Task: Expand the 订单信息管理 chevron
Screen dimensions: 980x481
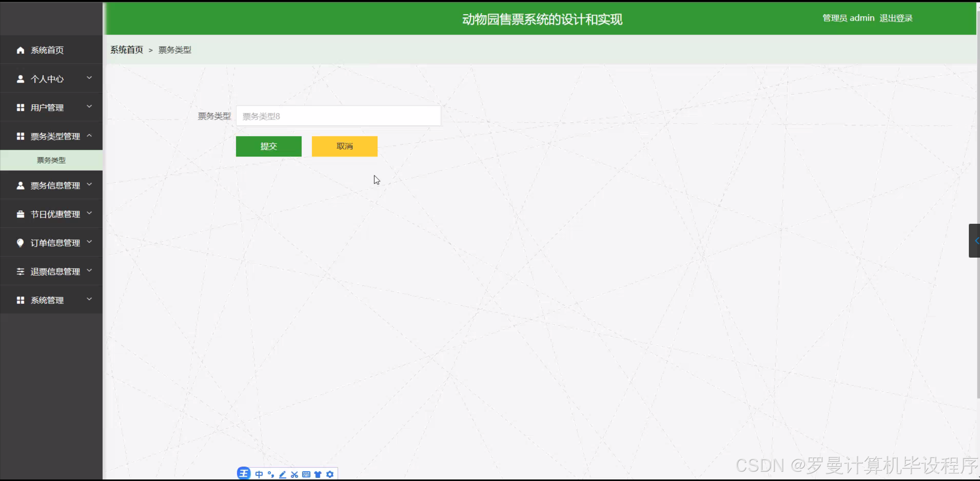Action: click(89, 242)
